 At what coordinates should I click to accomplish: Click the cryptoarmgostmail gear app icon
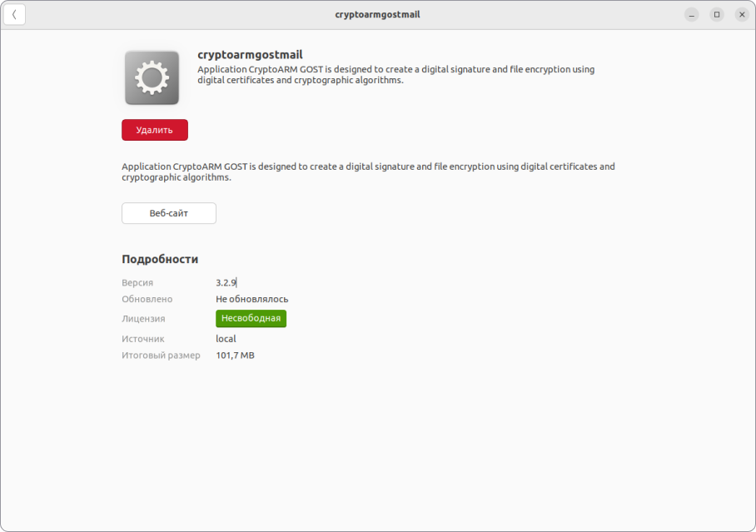point(152,77)
